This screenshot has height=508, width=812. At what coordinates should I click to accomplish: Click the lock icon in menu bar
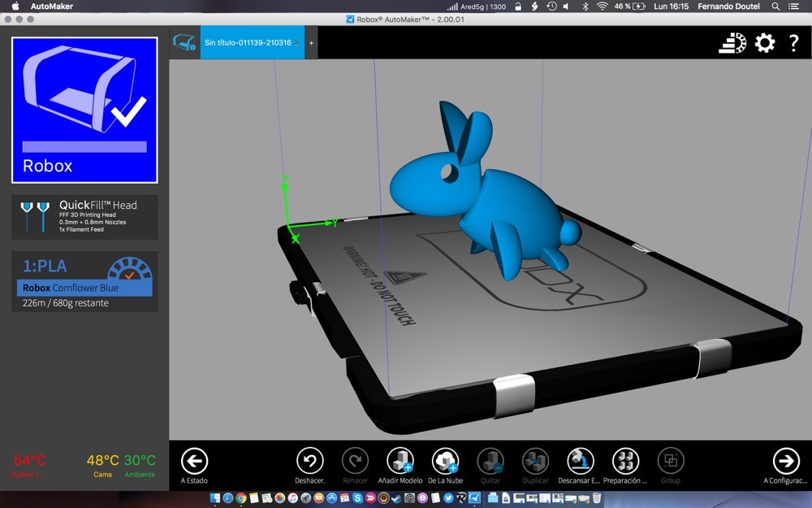click(518, 7)
